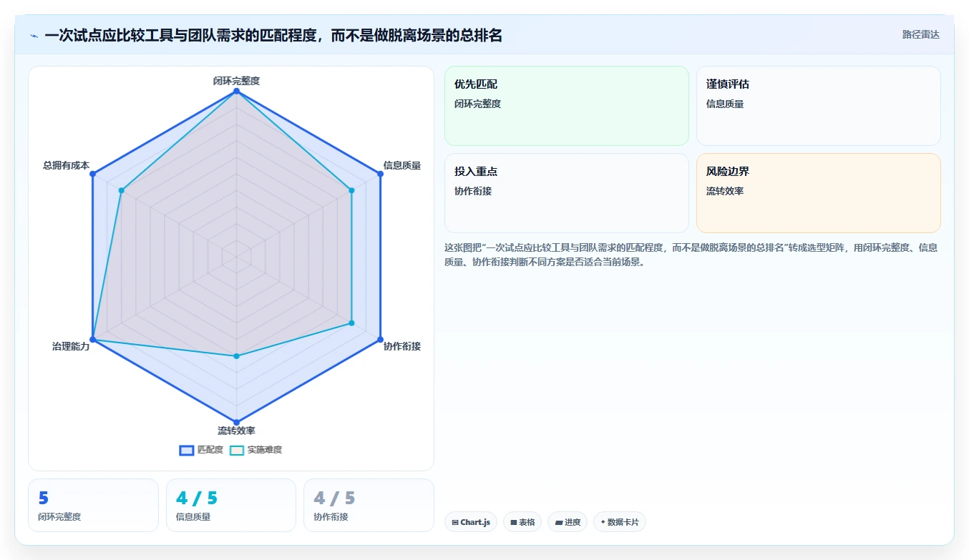Screen dimensions: 969x560
Task: Click 流转效率 text inside 风险边界 card
Action: coord(725,191)
